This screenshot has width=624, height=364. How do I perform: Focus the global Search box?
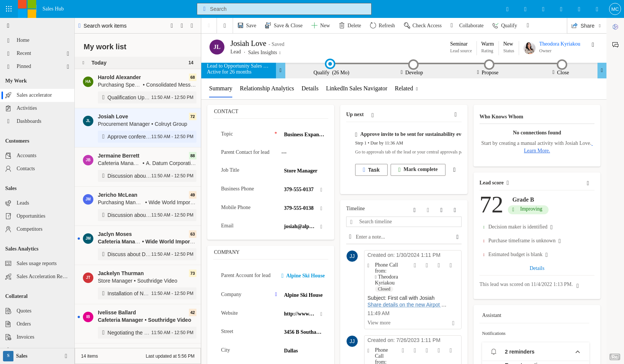tap(284, 9)
